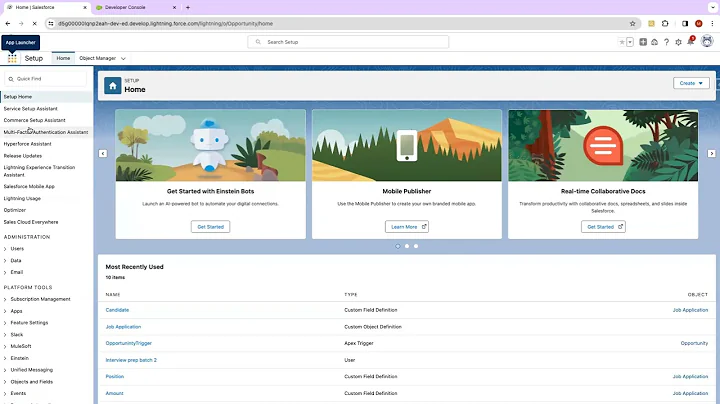This screenshot has height=404, width=720.
Task: Select the Home setup tab
Action: [x=63, y=58]
